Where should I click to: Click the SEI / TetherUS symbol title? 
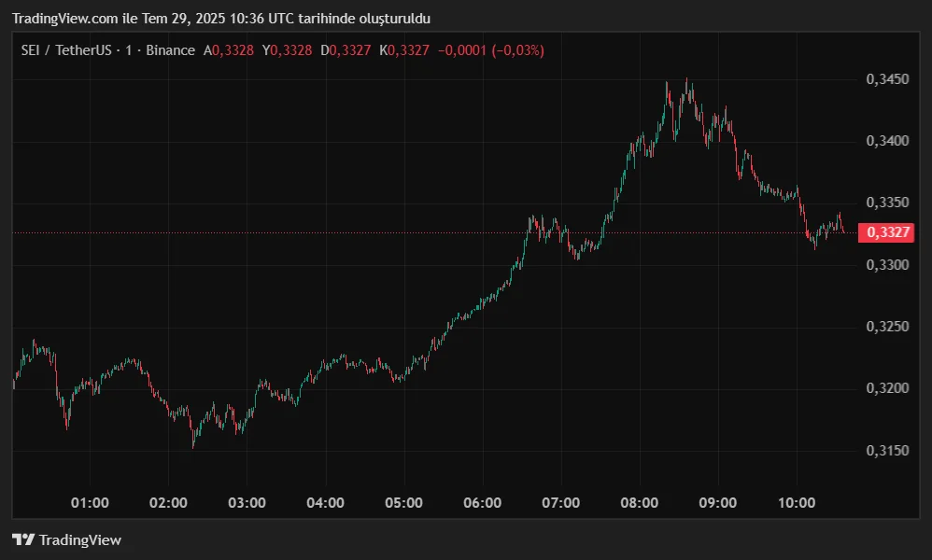click(x=66, y=50)
